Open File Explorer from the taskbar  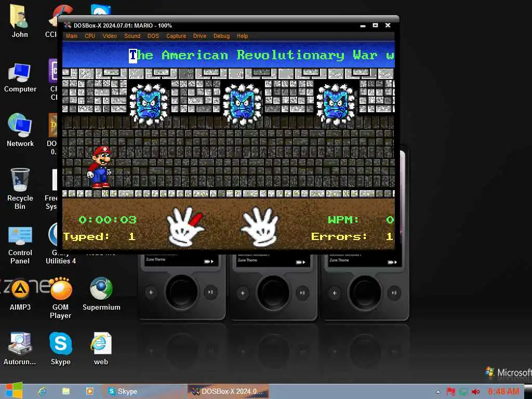[66, 391]
